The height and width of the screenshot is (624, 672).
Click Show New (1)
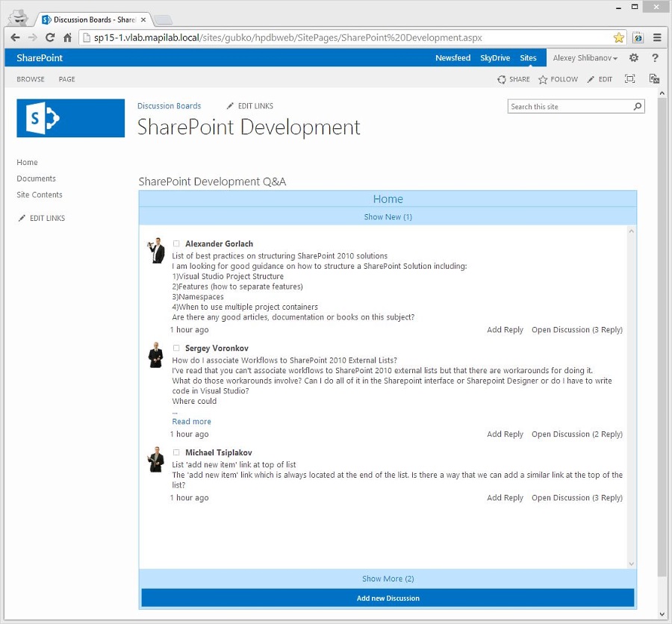tap(388, 217)
